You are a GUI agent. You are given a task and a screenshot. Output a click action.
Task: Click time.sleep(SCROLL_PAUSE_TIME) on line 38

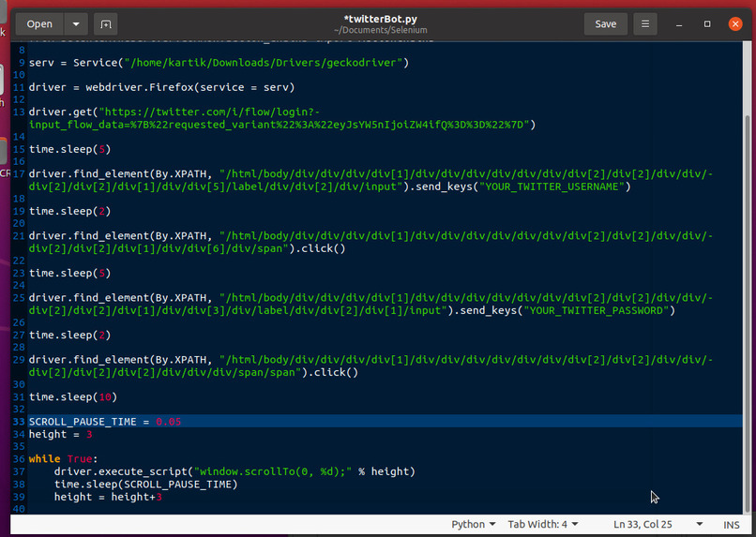[145, 484]
